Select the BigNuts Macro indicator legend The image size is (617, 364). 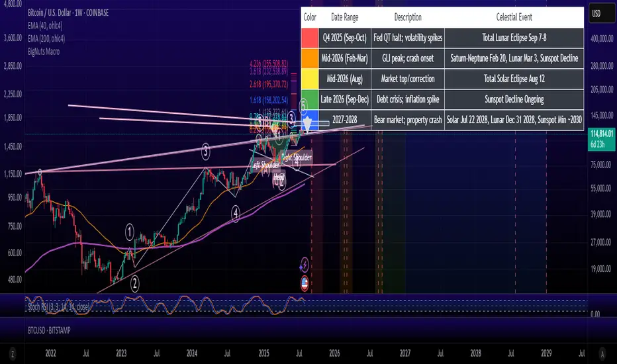tap(44, 52)
